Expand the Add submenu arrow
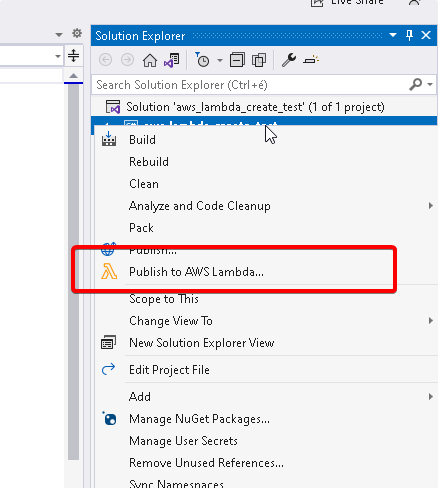The height and width of the screenshot is (488, 438). [x=431, y=397]
